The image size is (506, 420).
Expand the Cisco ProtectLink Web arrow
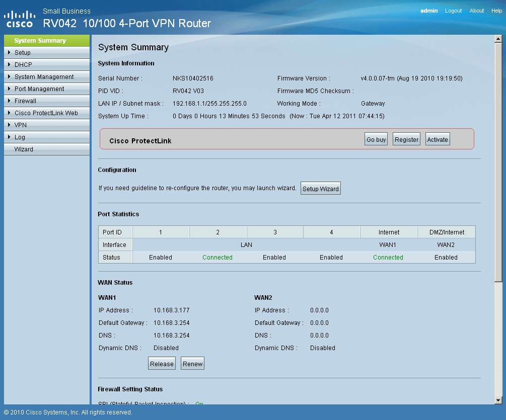pos(9,113)
